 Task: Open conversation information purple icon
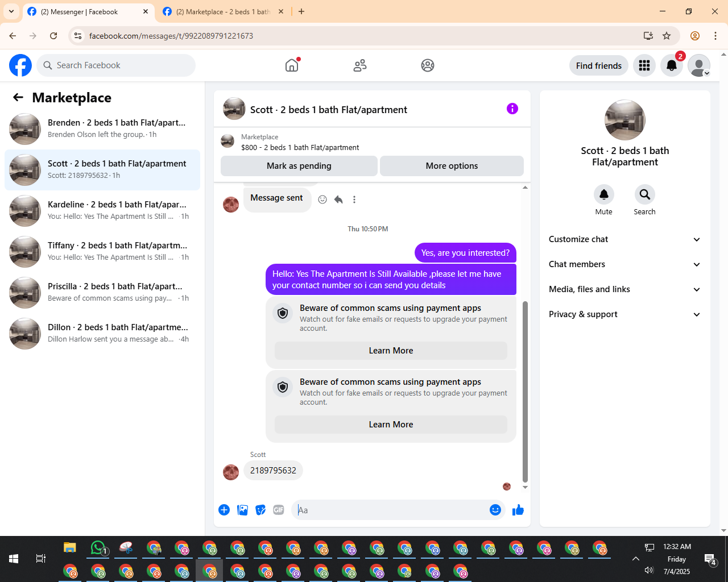pos(512,109)
